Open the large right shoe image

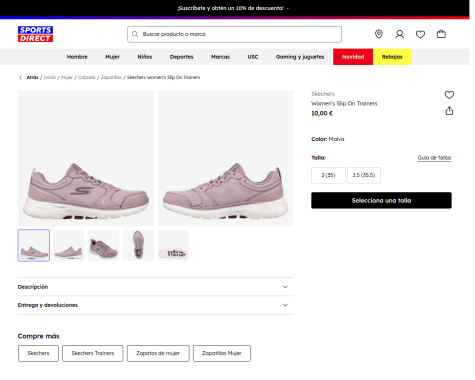225,158
